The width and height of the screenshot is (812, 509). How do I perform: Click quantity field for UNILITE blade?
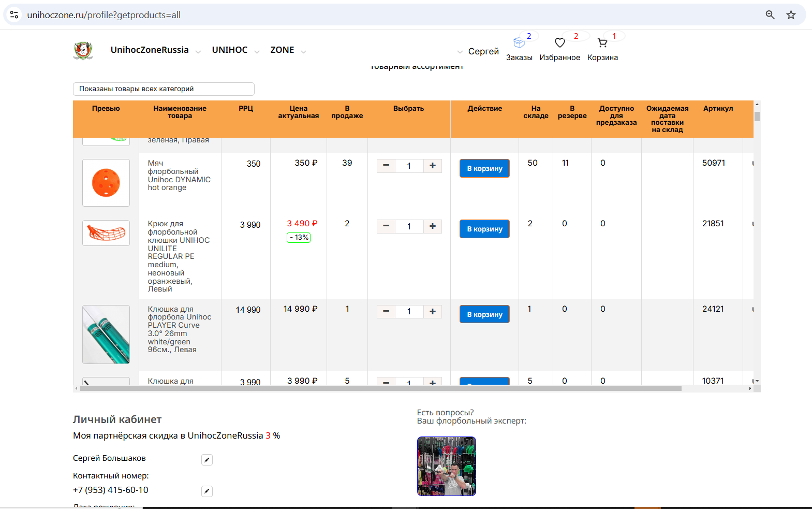click(x=409, y=226)
